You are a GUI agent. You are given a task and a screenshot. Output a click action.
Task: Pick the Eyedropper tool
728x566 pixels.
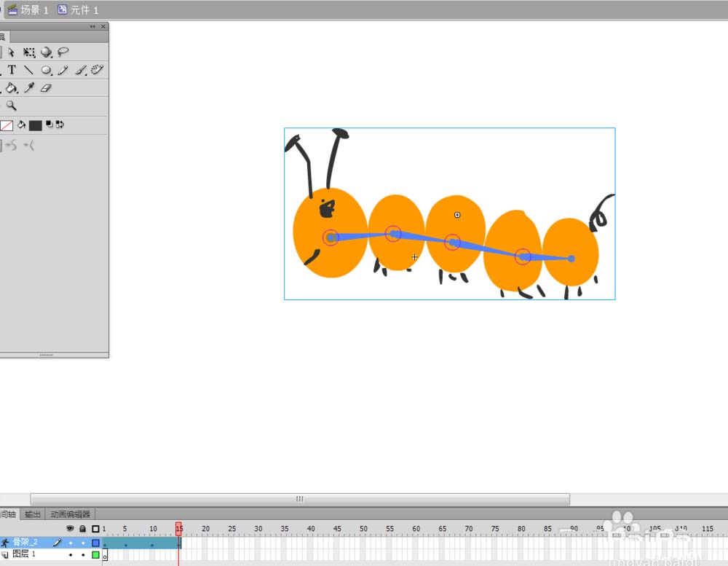[30, 88]
